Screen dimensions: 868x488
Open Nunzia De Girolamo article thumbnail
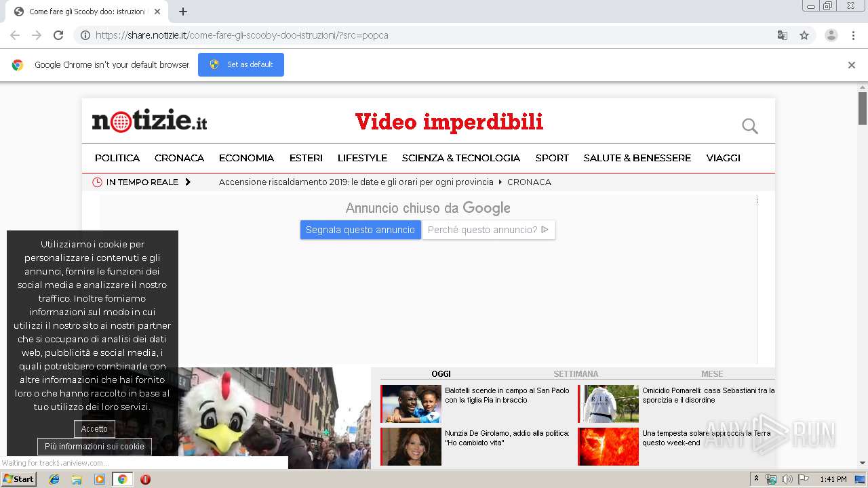click(411, 447)
